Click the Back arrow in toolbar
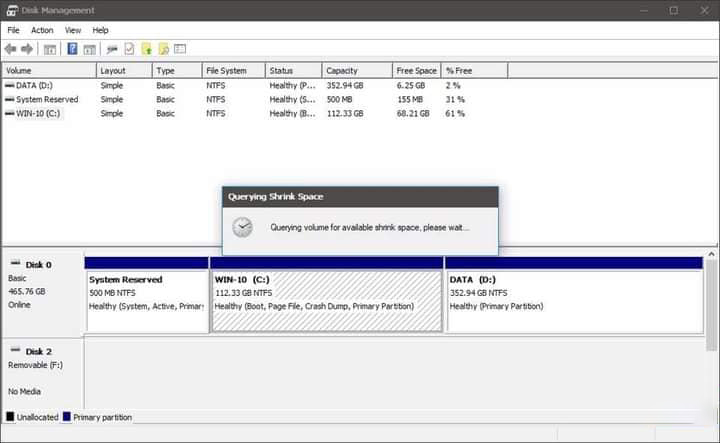 coord(10,49)
